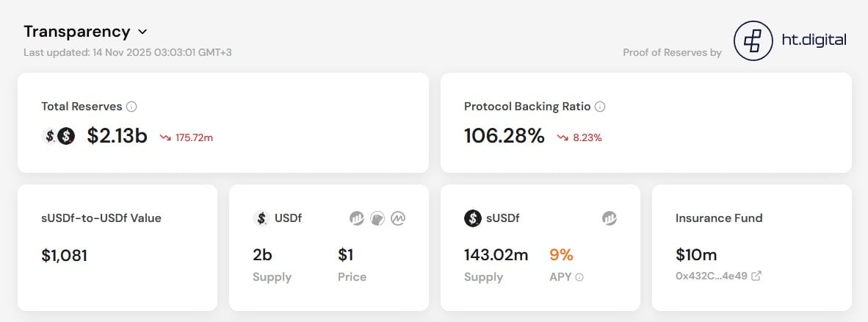Open the Insurance Fund external link icon
868x322 pixels.
(x=756, y=276)
